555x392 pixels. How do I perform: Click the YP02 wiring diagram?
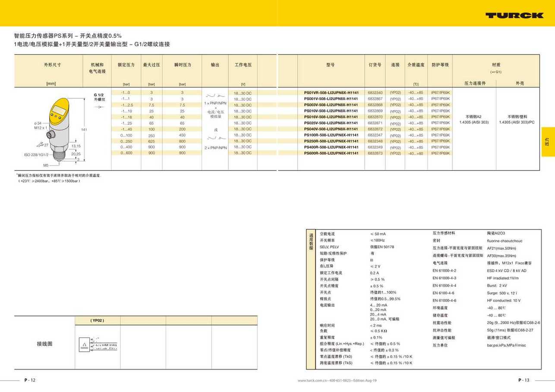tap(98, 344)
